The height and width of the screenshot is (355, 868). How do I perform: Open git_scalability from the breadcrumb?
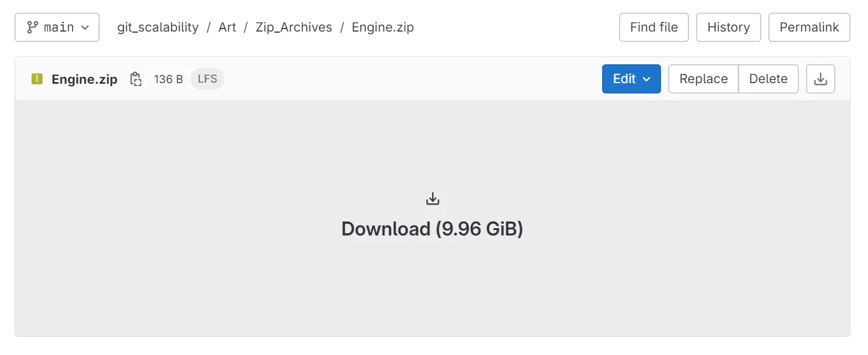point(157,27)
